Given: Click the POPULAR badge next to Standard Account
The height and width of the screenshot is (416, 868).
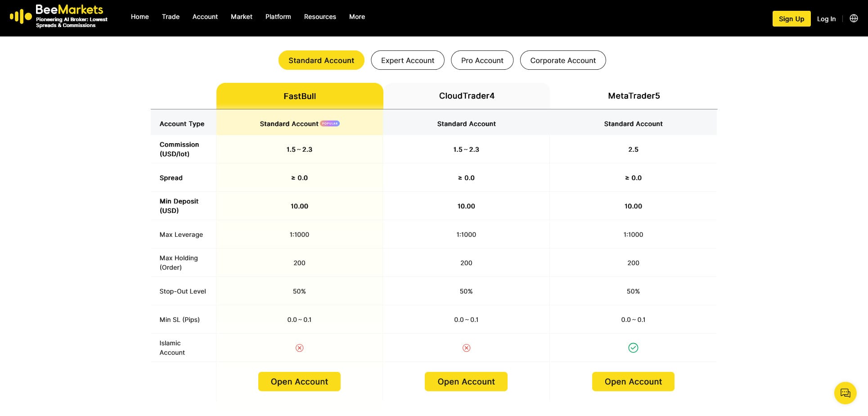Looking at the screenshot, I should click(330, 123).
